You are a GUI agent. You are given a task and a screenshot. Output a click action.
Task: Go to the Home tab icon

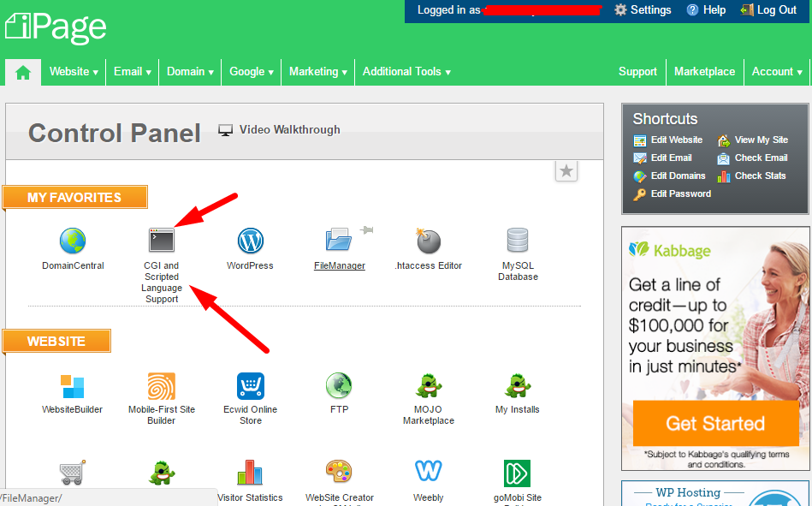click(x=23, y=73)
